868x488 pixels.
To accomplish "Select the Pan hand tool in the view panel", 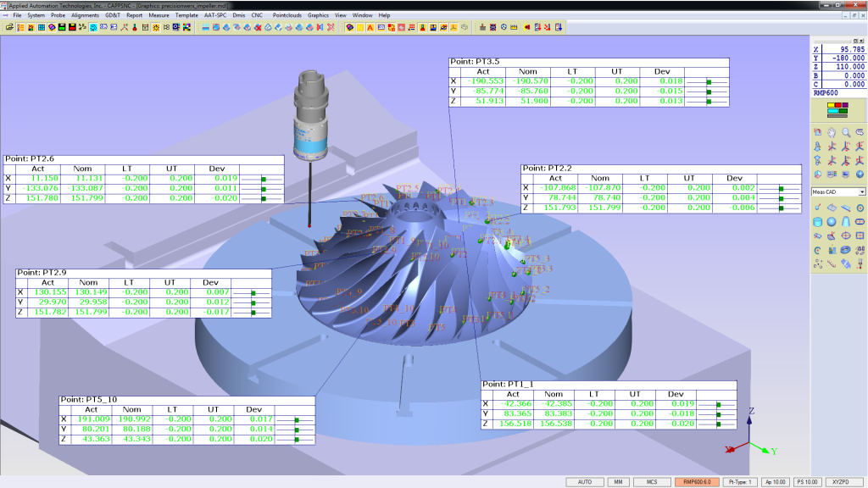I will [x=832, y=130].
